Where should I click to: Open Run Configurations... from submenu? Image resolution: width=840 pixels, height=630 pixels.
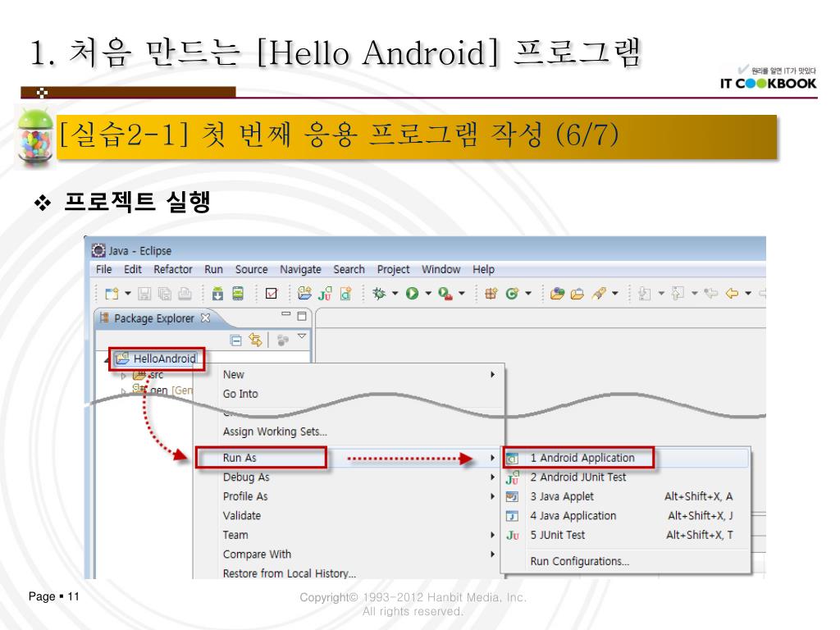pyautogui.click(x=626, y=561)
